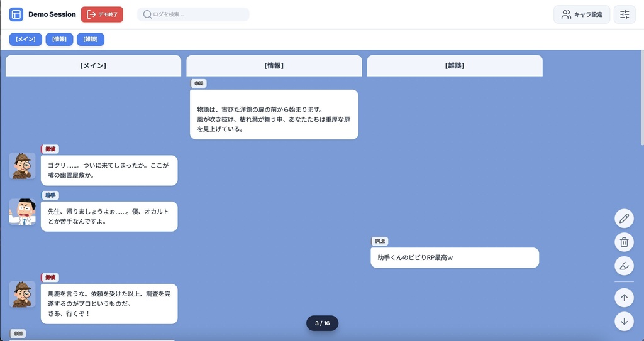The image size is (644, 341).
Task: Click the pencil edit icon button
Action: point(624,219)
